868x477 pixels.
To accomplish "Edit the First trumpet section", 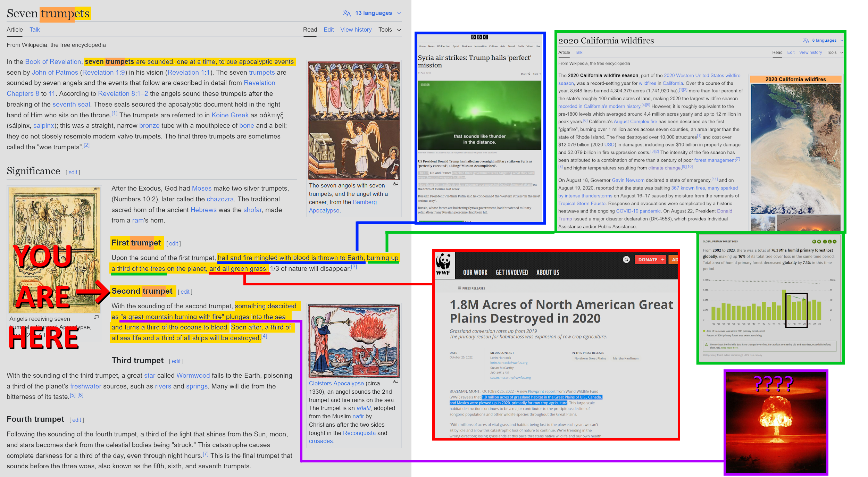I will 174,244.
